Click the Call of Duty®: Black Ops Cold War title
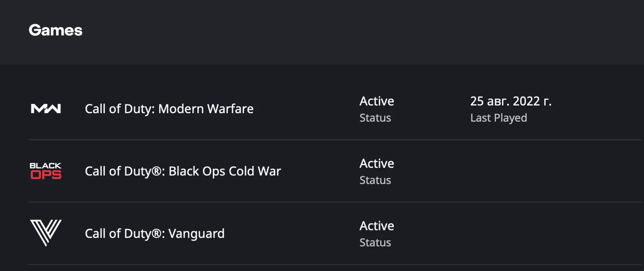644x271 pixels. click(183, 171)
